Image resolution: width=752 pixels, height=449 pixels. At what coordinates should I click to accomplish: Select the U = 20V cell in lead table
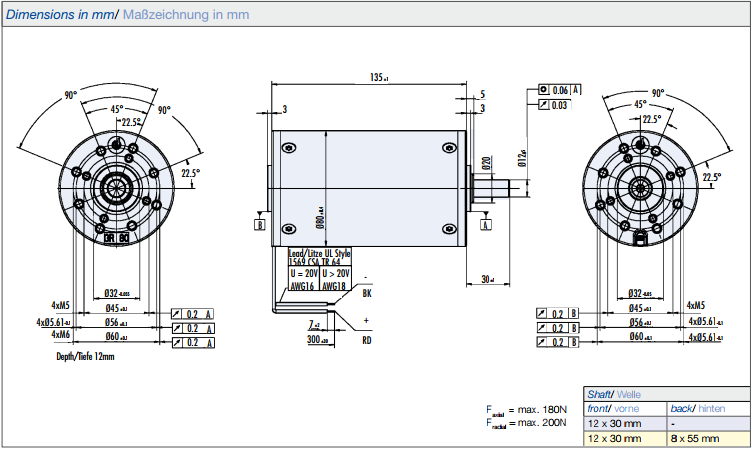tap(304, 272)
